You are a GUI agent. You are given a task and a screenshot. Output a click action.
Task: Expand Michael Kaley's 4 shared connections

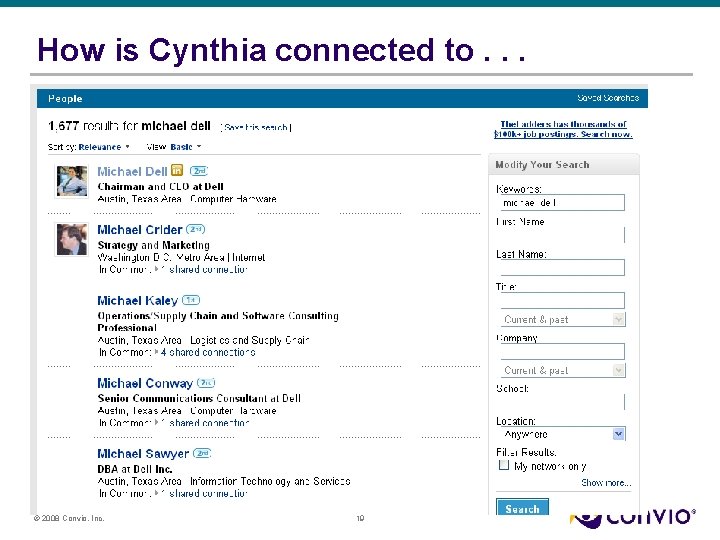[205, 352]
